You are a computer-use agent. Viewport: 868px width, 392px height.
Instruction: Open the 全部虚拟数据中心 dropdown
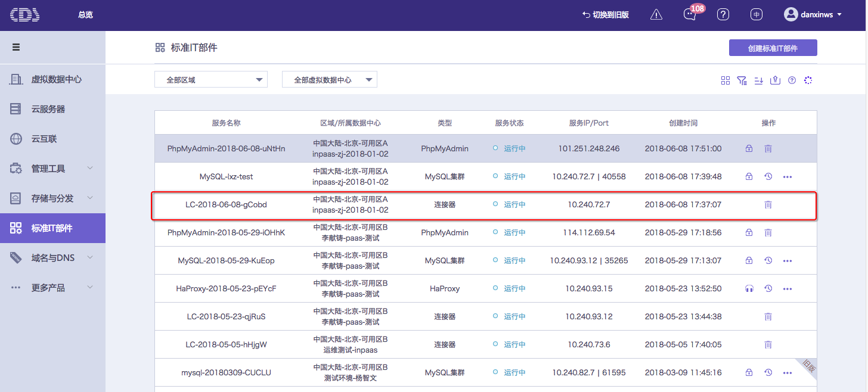(x=330, y=80)
